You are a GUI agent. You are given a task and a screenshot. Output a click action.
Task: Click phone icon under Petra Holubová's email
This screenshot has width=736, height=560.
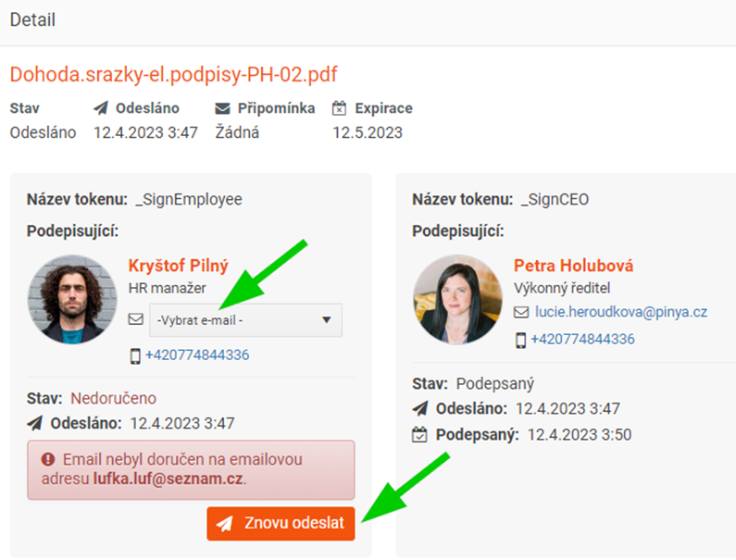click(520, 340)
